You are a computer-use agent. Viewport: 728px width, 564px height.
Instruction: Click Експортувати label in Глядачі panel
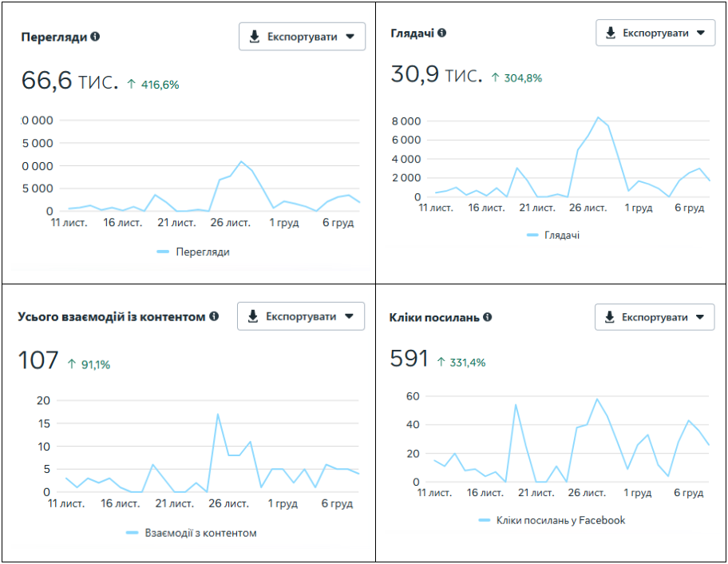[655, 33]
